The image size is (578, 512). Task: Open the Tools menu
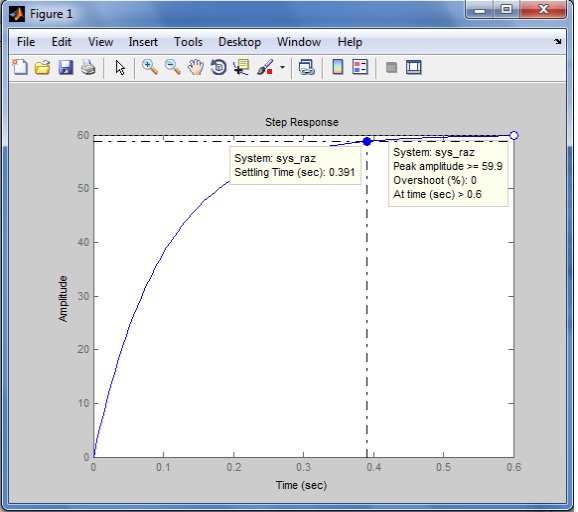(188, 42)
